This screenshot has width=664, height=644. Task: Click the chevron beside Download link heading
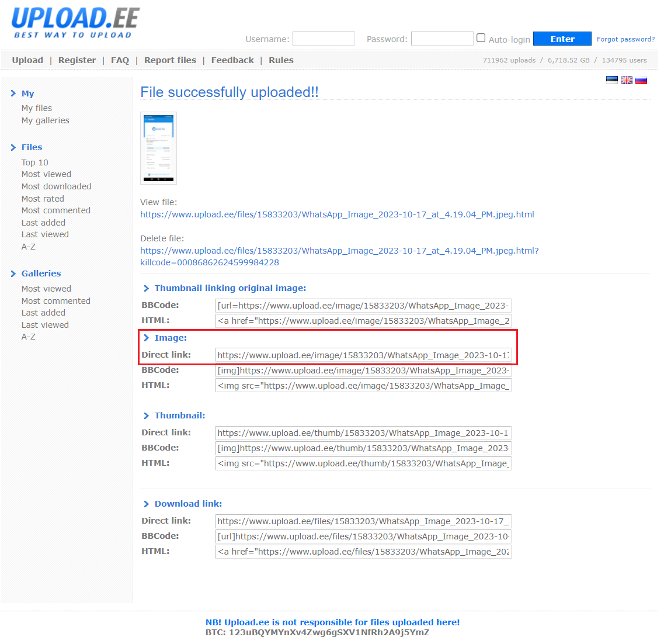click(x=146, y=504)
